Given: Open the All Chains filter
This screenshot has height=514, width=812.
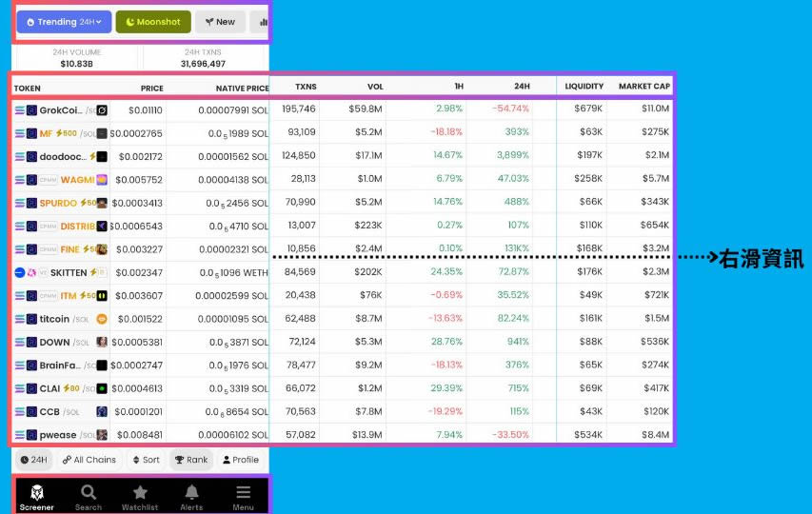Looking at the screenshot, I should (89, 460).
